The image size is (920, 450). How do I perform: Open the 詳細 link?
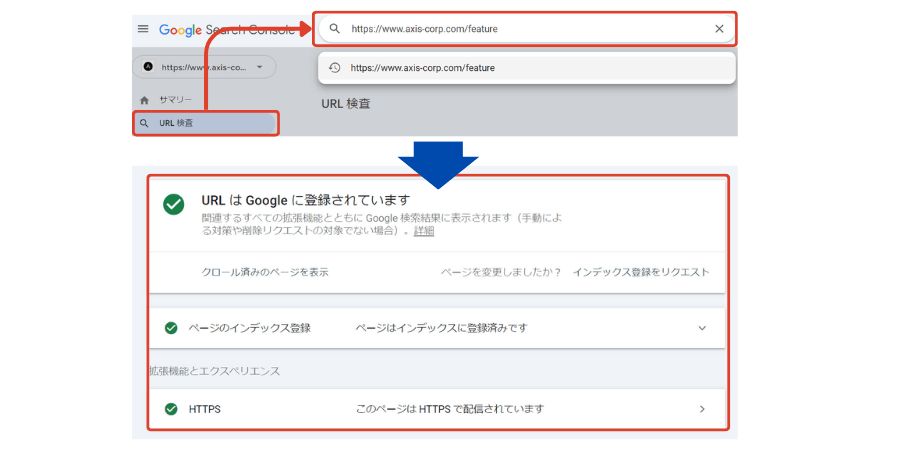click(424, 231)
